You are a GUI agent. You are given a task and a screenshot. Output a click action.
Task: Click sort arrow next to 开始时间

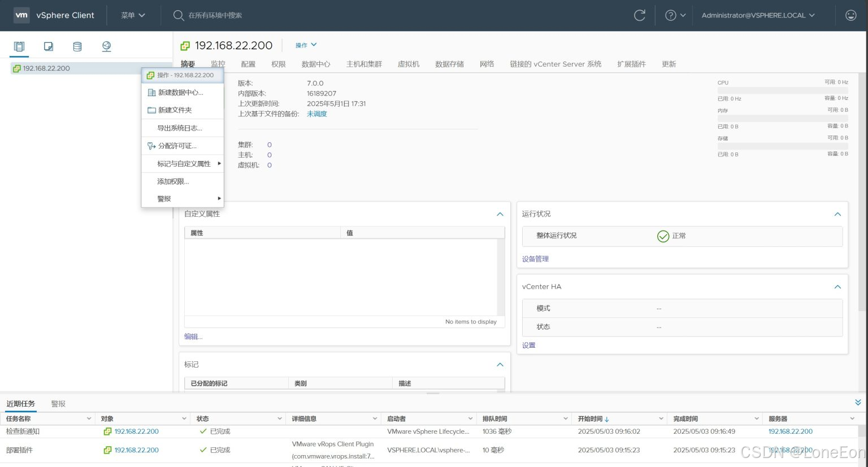pos(607,419)
